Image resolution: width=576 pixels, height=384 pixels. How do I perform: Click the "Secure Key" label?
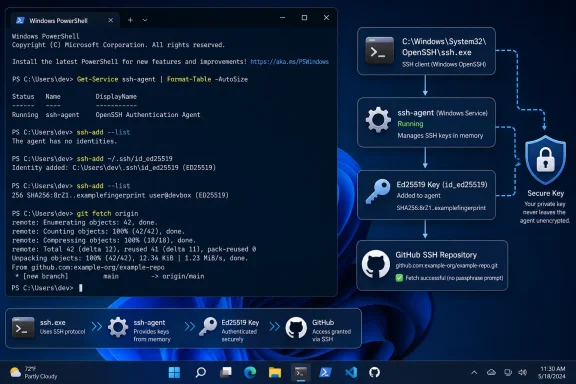[x=546, y=193]
